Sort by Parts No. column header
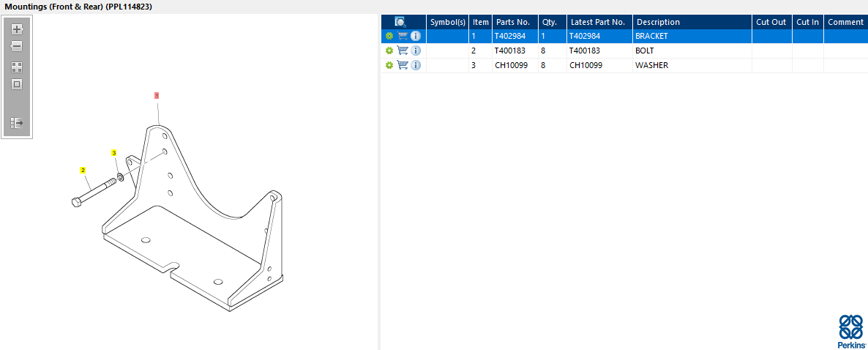The height and width of the screenshot is (350, 868). click(x=515, y=22)
